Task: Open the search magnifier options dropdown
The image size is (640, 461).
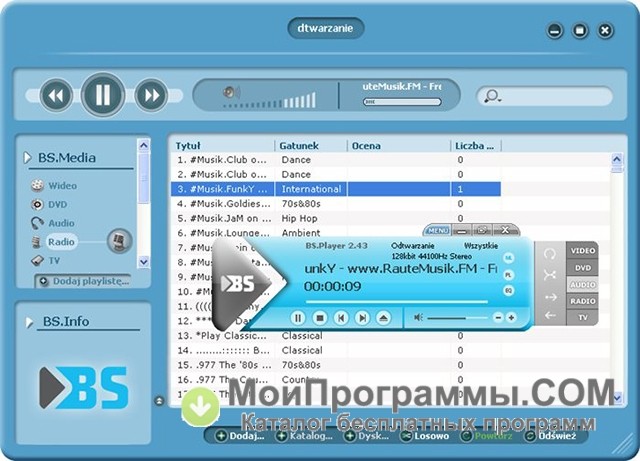Action: tap(492, 96)
